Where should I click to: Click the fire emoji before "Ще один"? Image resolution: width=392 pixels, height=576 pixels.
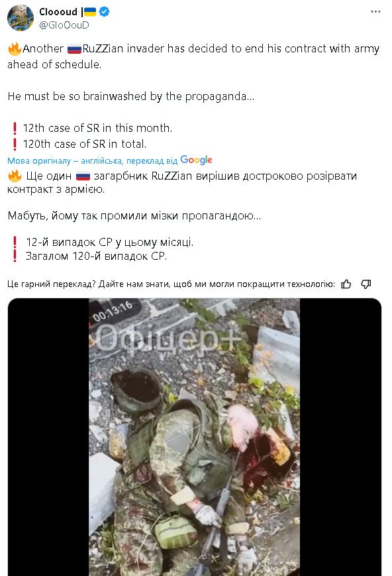point(15,176)
